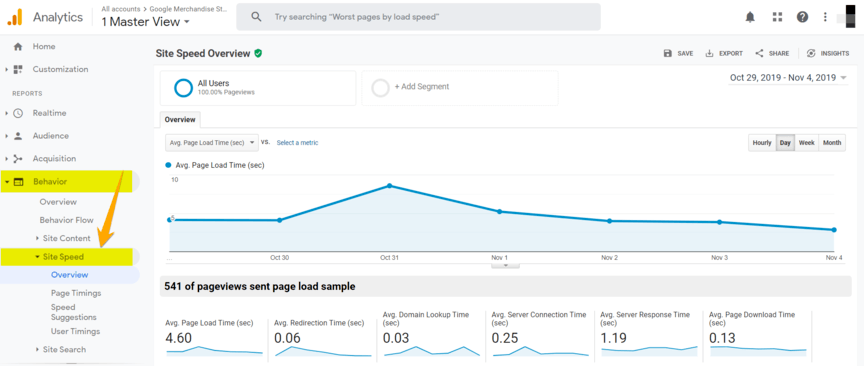Viewport: 864px width, 366px height.
Task: Click the Save floppy disk icon
Action: pyautogui.click(x=668, y=53)
